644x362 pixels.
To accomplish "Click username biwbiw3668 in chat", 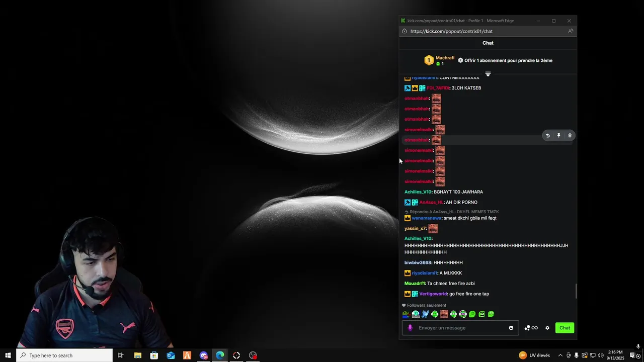I will click(418, 262).
